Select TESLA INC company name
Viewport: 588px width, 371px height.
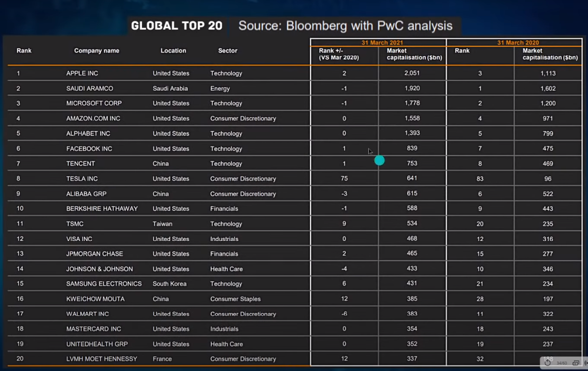(82, 179)
